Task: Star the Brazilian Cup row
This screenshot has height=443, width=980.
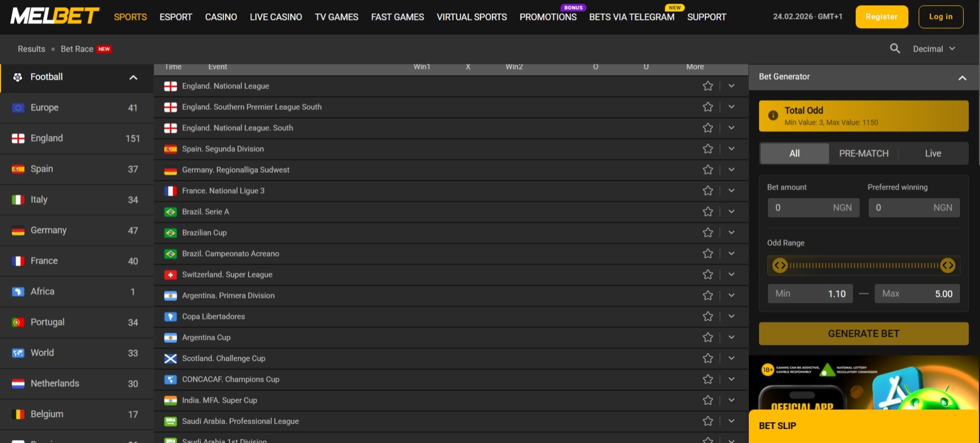Action: [707, 232]
